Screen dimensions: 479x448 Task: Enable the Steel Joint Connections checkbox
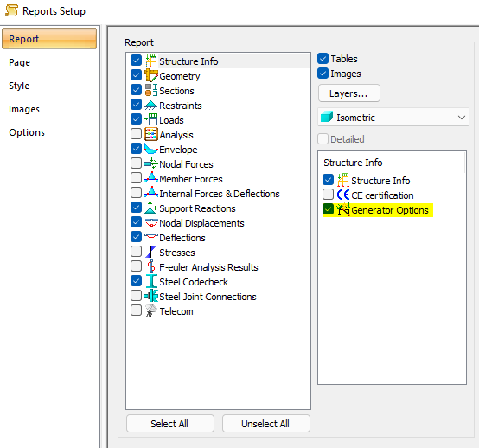[x=136, y=295]
